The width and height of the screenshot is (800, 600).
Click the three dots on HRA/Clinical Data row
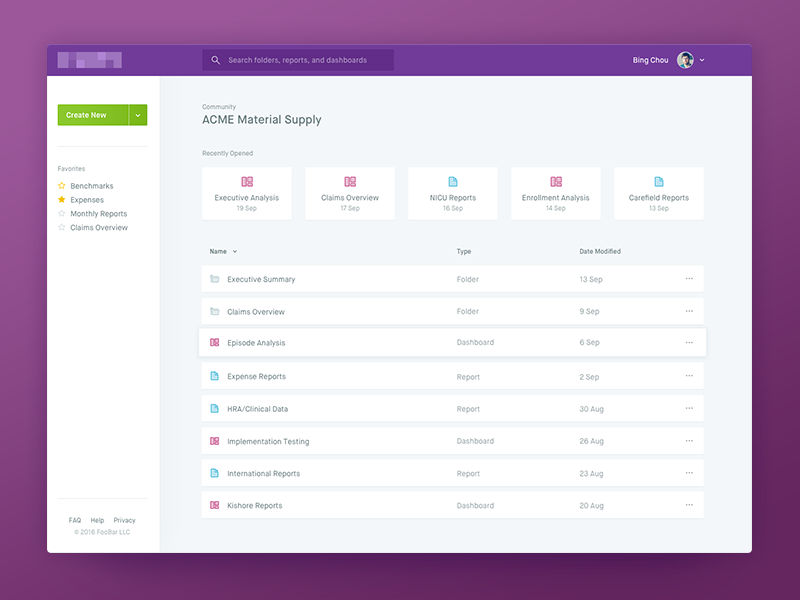(x=689, y=409)
